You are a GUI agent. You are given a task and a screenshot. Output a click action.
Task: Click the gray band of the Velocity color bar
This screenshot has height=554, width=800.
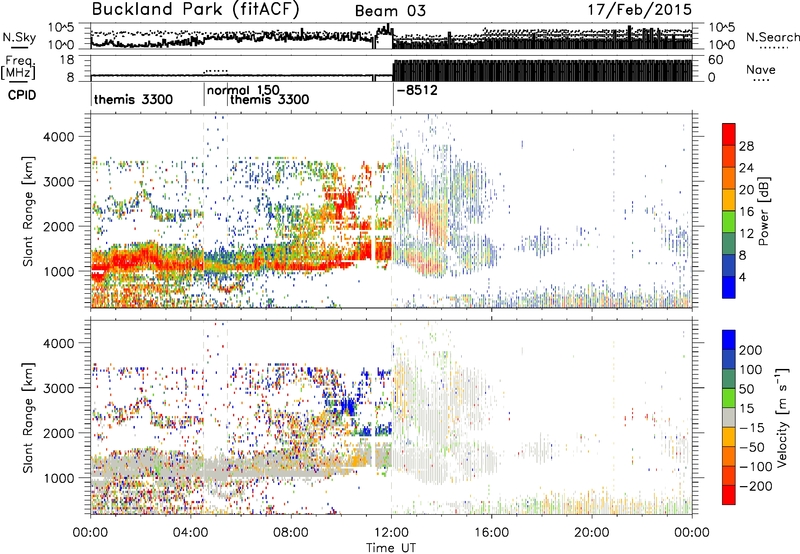(729, 417)
